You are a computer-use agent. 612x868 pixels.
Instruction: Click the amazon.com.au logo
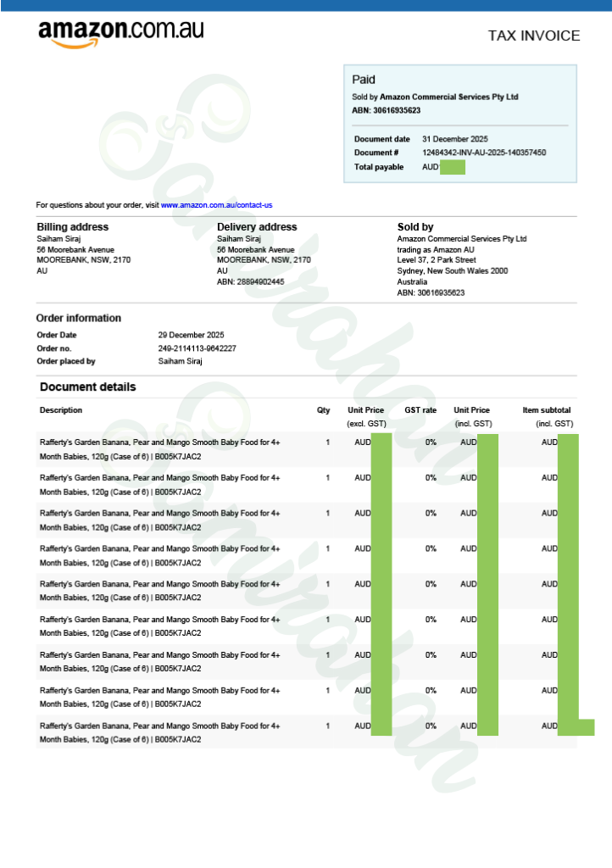tap(120, 32)
